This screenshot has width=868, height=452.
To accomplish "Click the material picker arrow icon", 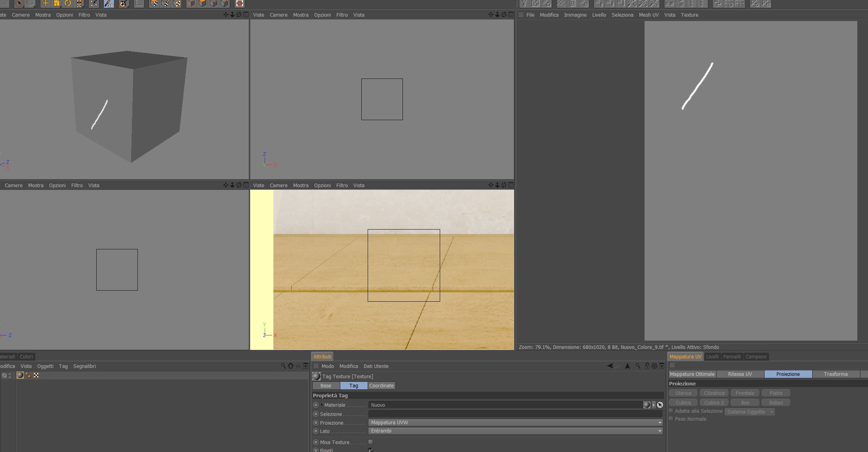I will coord(660,405).
